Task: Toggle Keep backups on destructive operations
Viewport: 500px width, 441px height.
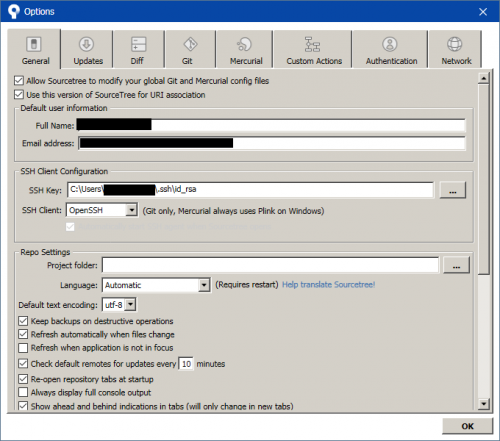Action: coord(23,321)
